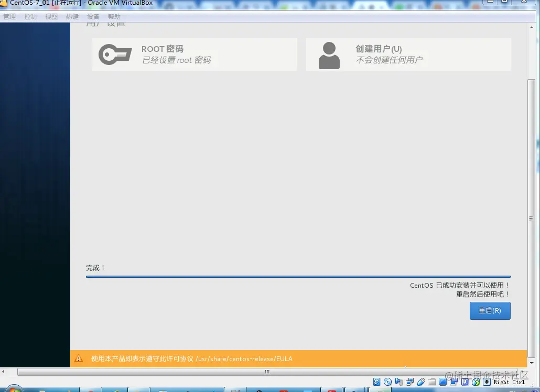Open the 创建用户(U) settings card
This screenshot has width=540, height=392.
pos(408,55)
